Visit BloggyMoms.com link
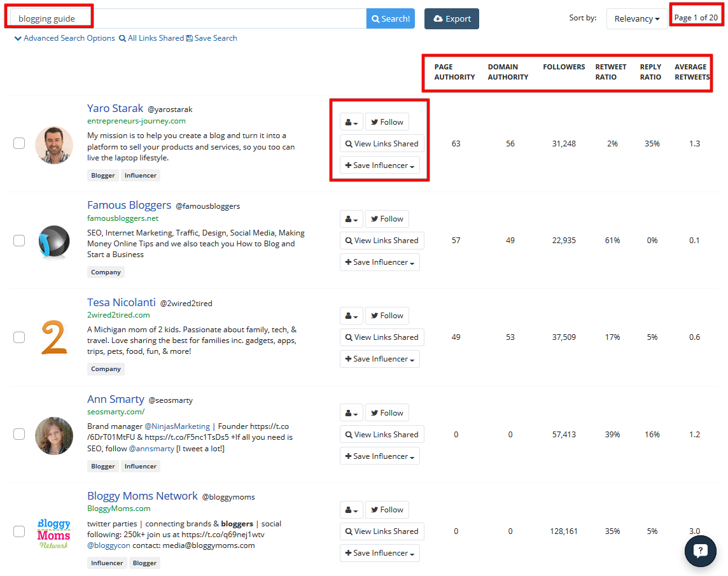The image size is (728, 576). coord(119,509)
